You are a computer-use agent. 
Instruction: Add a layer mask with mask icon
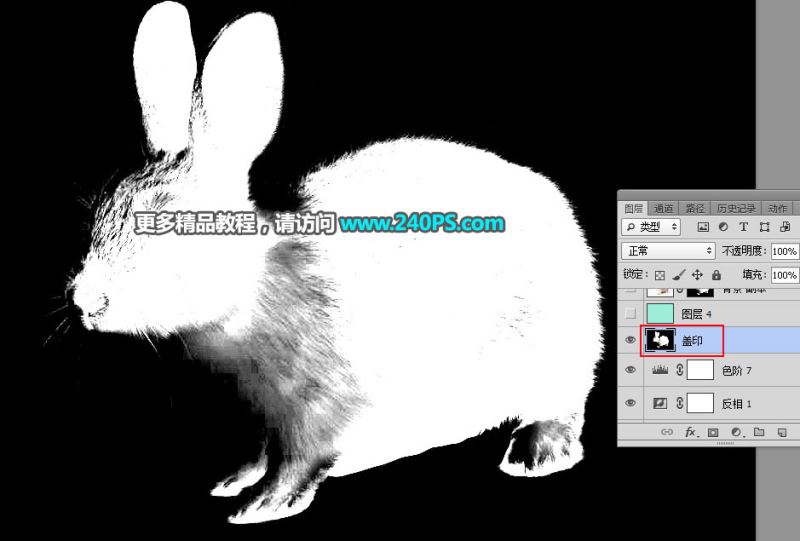(x=713, y=432)
